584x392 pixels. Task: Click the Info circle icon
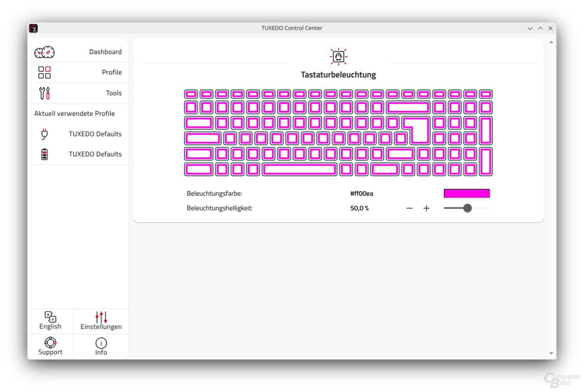(101, 343)
